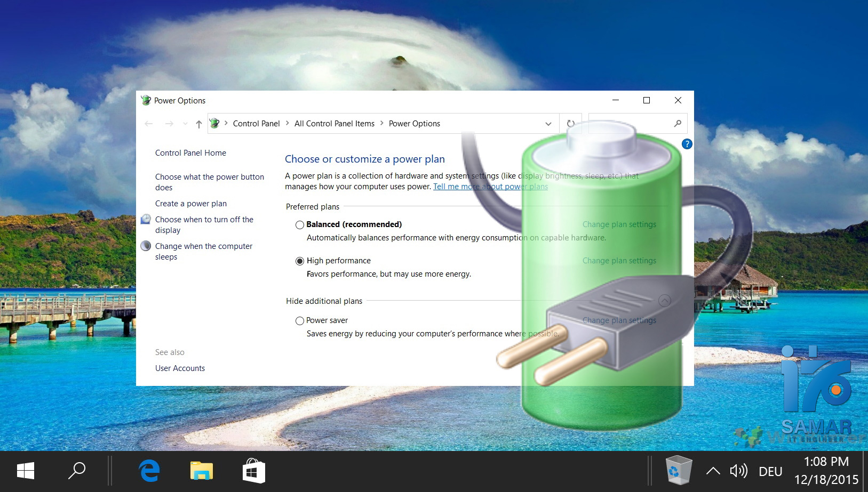Click the Refresh icon in address bar
This screenshot has width=868, height=492.
point(570,124)
